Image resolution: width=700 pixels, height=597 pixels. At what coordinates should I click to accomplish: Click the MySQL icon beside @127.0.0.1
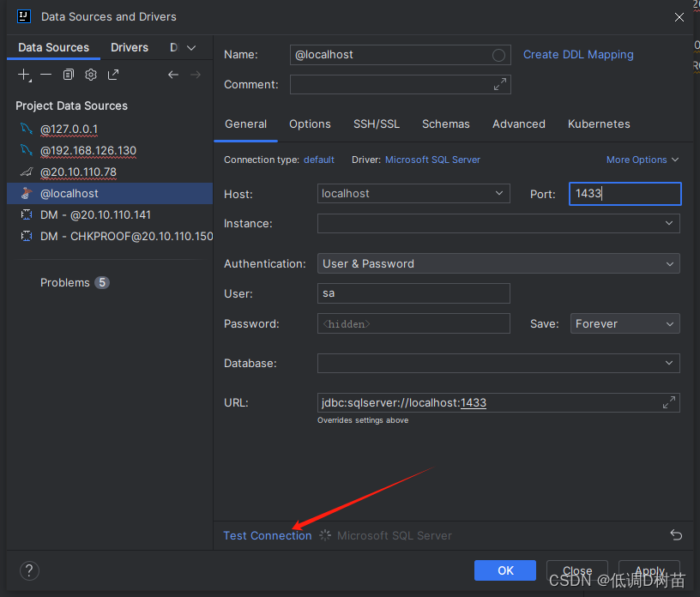pos(27,129)
